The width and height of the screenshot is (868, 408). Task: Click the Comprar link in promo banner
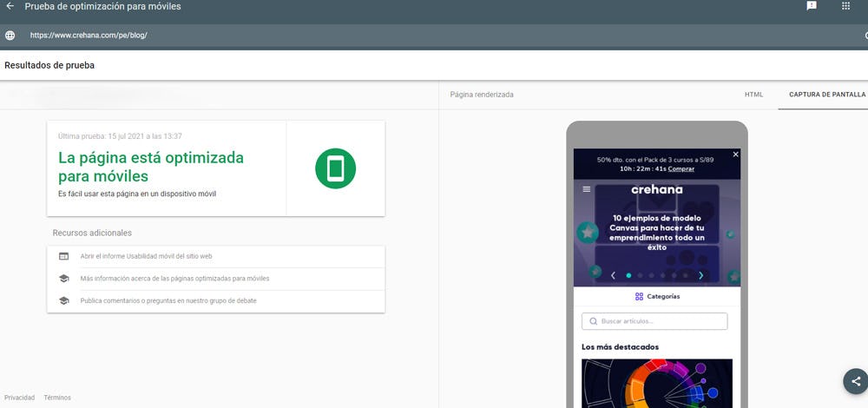[x=681, y=168]
